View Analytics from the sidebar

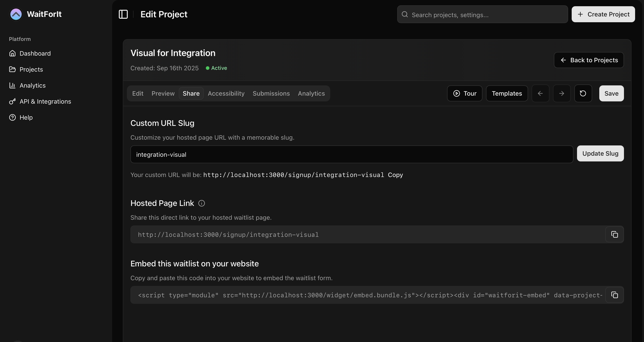pyautogui.click(x=32, y=85)
